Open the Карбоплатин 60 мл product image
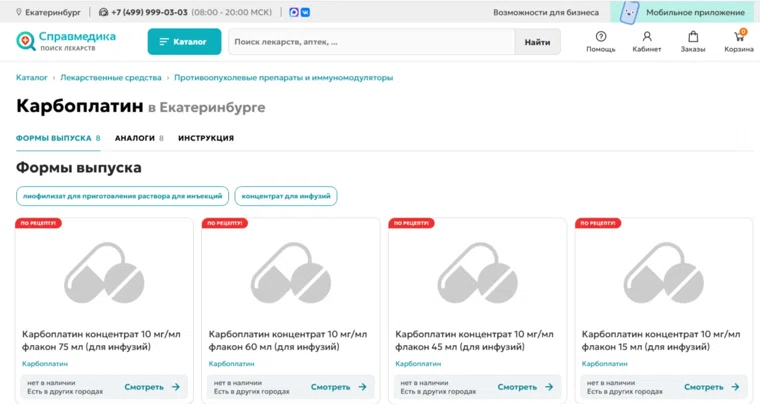The height and width of the screenshot is (404, 760). click(x=290, y=272)
